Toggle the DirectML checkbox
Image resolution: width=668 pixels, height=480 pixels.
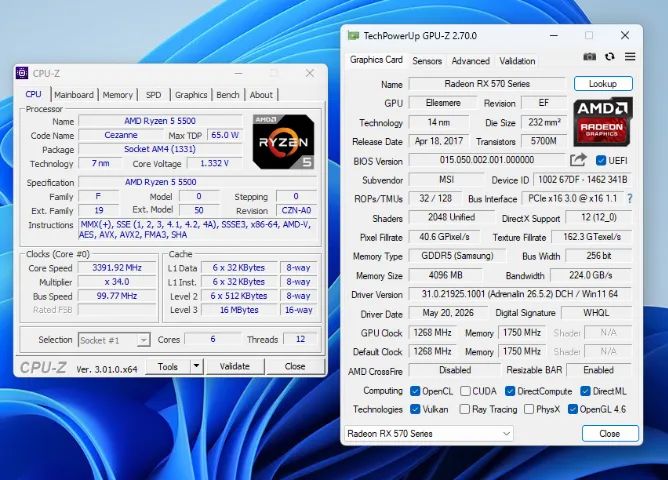[585, 391]
